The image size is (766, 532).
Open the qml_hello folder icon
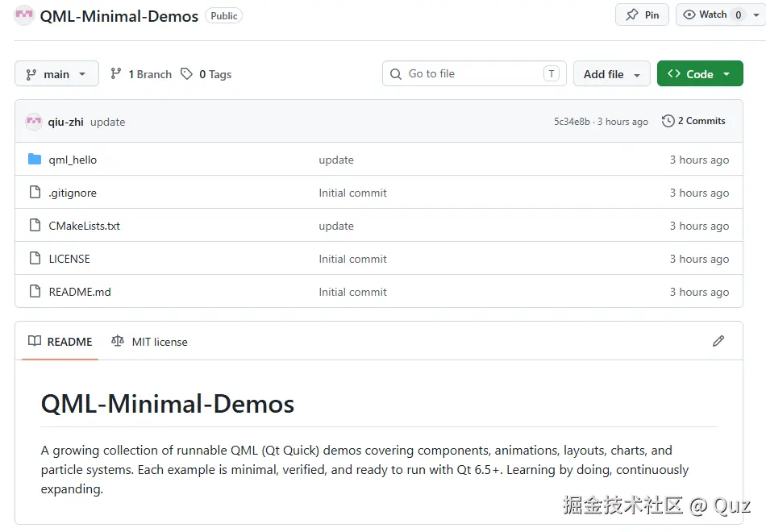coord(35,160)
